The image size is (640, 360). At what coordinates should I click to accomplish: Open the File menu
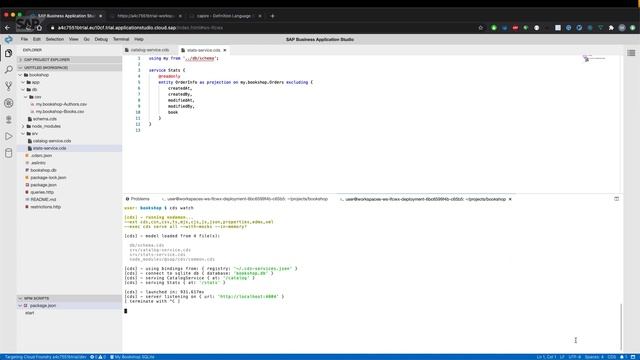coord(24,39)
